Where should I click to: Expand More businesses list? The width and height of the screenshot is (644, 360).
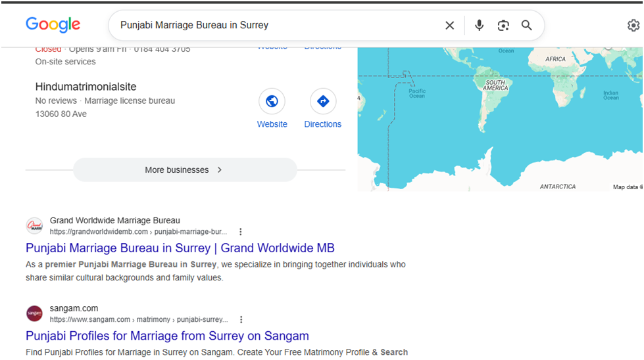click(x=185, y=169)
